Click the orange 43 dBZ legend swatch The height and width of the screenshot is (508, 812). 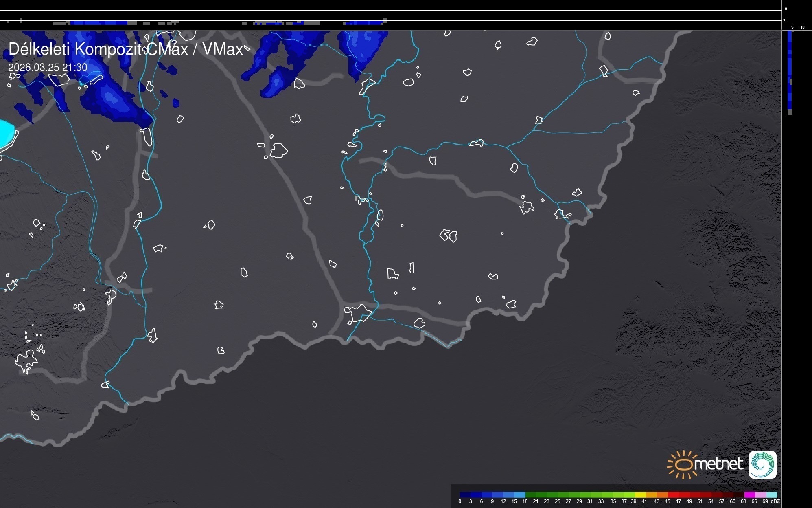click(x=662, y=495)
